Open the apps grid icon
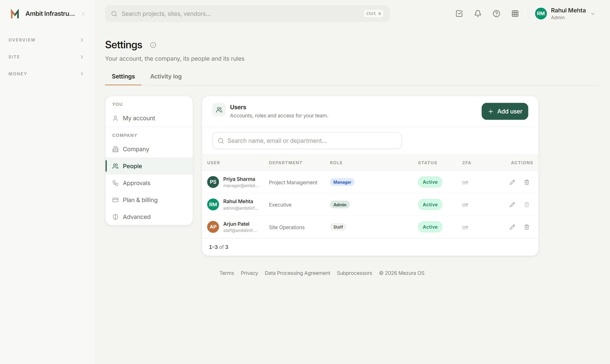The height and width of the screenshot is (364, 610). pos(515,14)
